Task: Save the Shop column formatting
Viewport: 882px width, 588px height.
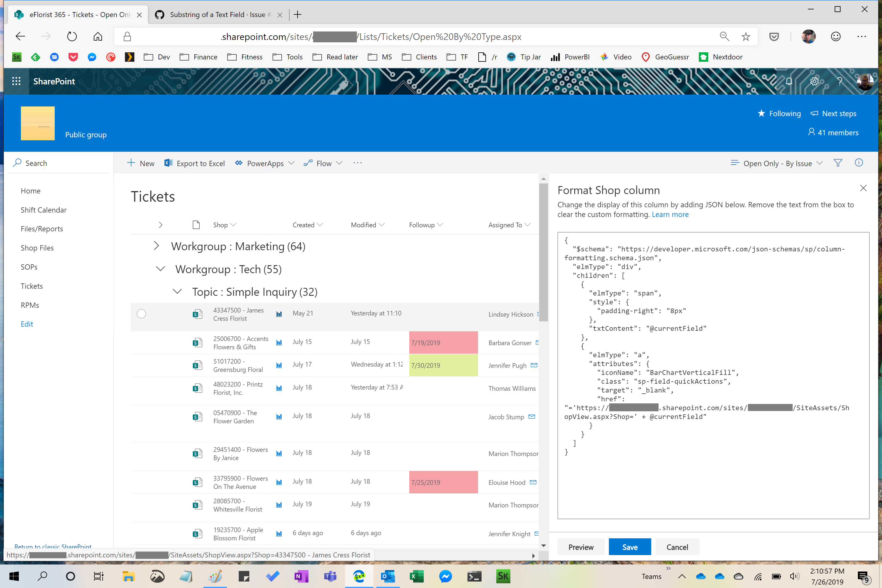Action: pos(630,547)
